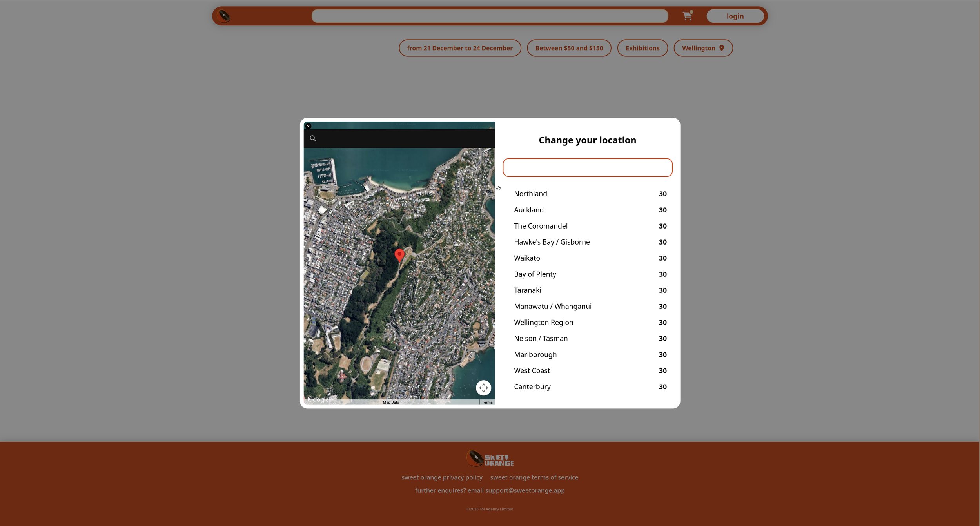Focus the location search input field
The width and height of the screenshot is (980, 526).
click(587, 168)
